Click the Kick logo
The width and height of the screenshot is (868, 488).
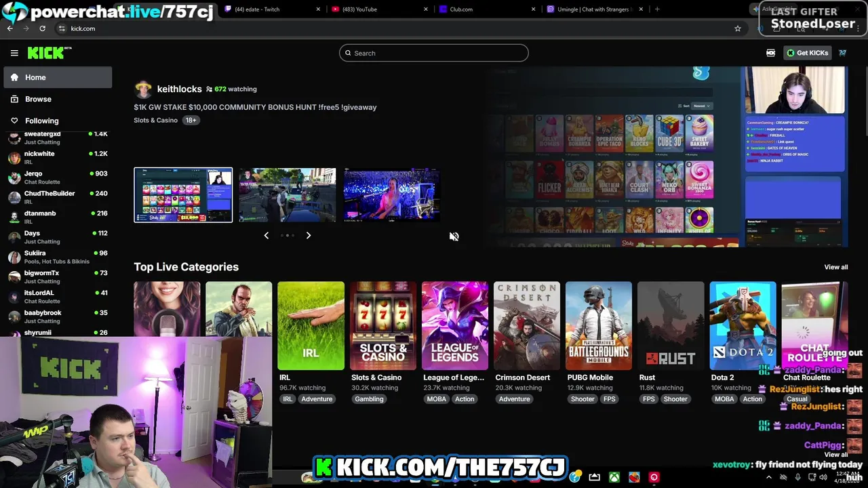click(x=49, y=53)
